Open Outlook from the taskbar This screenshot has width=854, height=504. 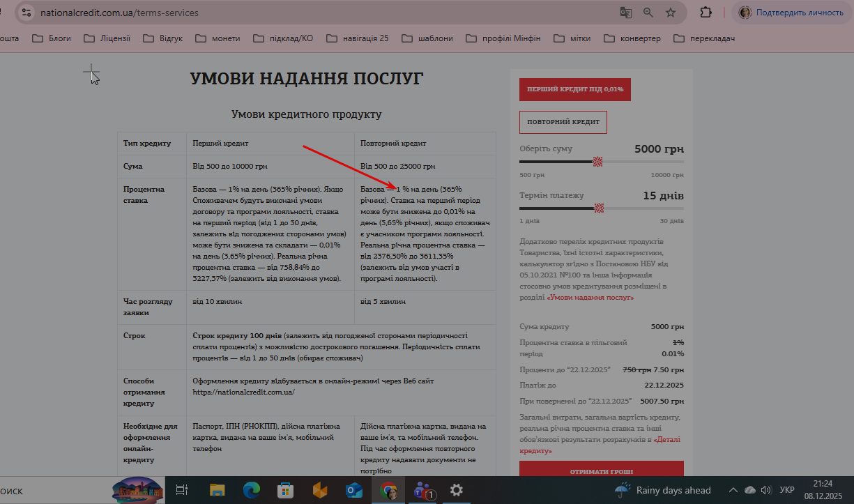[x=354, y=490]
